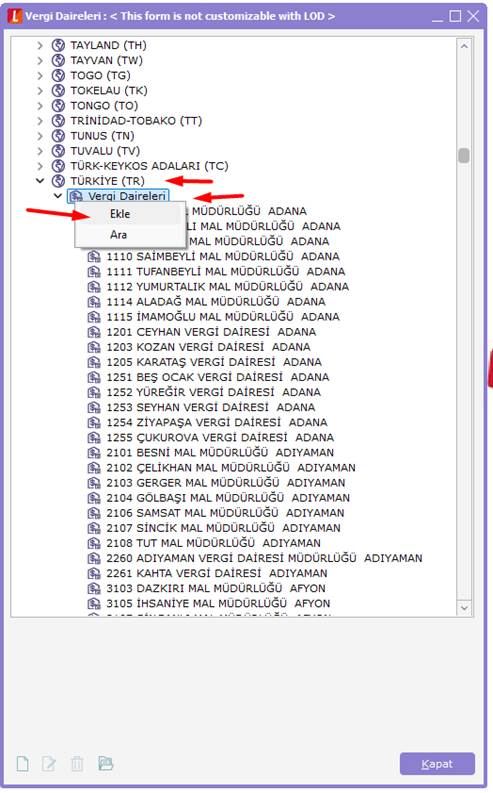Click the open folder icon at bottom
This screenshot has width=493, height=793.
(x=105, y=763)
